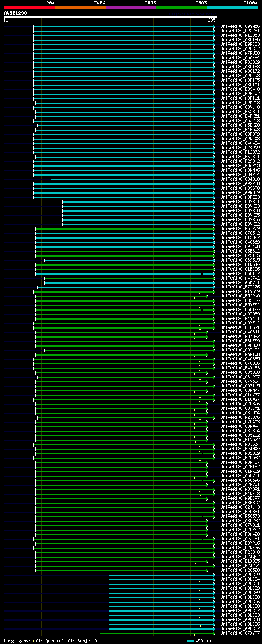Open the hit UniRef100_Q40434

tap(240, 143)
